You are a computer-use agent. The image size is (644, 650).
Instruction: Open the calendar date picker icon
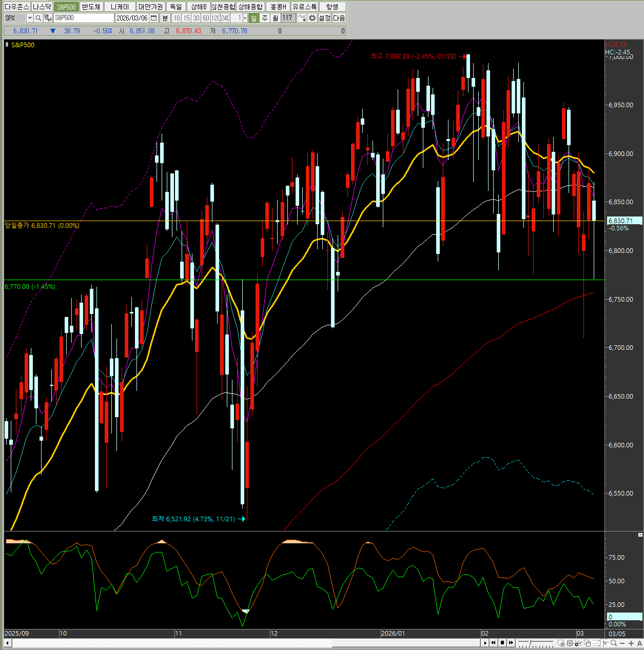tap(154, 18)
